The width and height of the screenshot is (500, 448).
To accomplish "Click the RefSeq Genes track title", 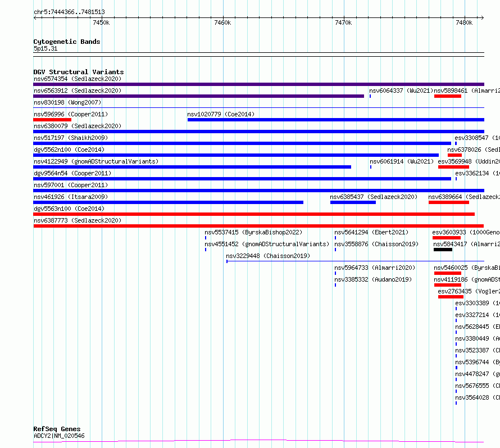I will pos(57,429).
